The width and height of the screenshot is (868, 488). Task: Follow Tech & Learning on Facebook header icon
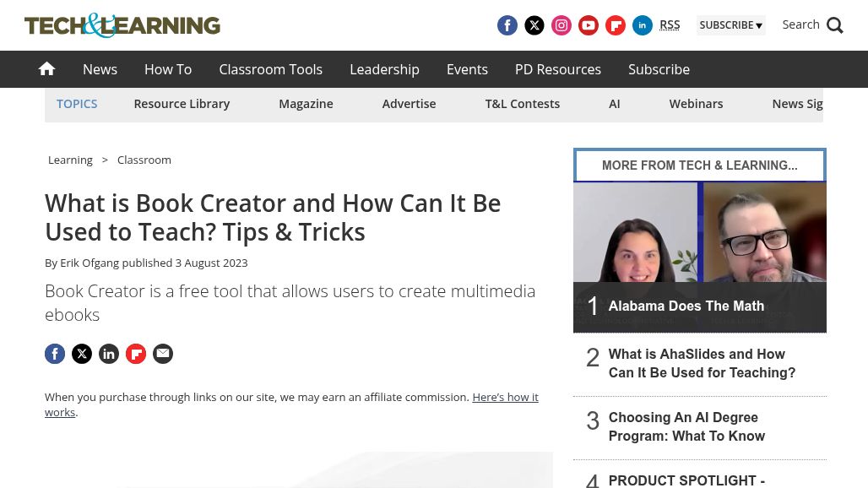coord(507,25)
